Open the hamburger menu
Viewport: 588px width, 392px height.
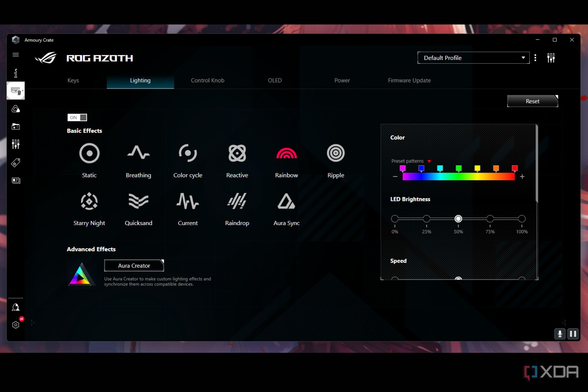pos(16,55)
